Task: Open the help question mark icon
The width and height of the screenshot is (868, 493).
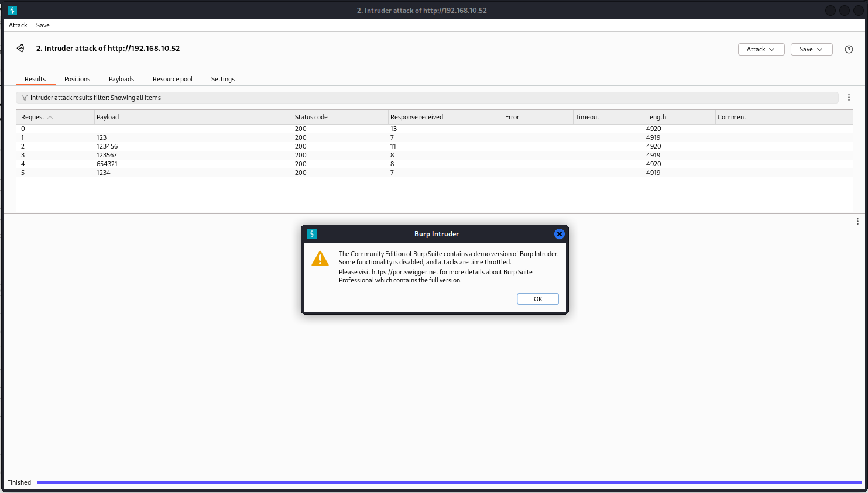Action: pos(849,50)
